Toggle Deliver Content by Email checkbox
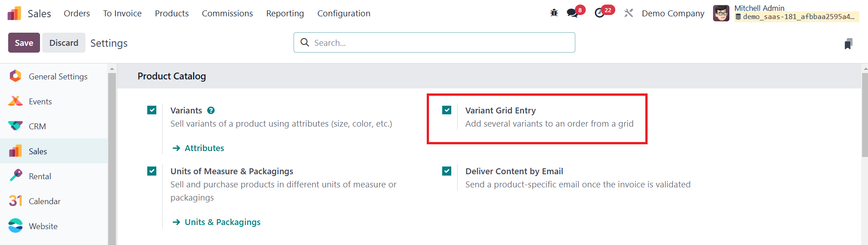 pos(447,171)
